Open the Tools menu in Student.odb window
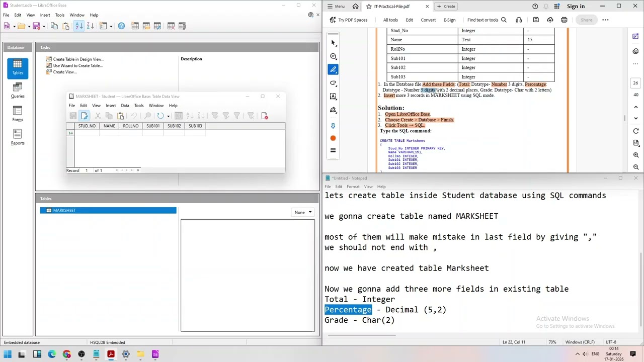This screenshot has height=362, width=644. [x=59, y=15]
